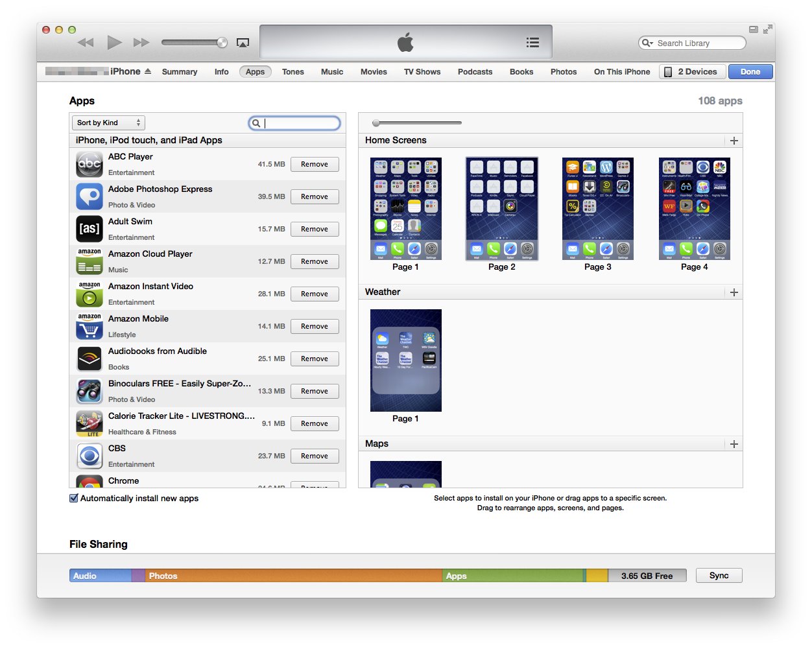
Task: Toggle Automatically install new apps checkbox
Action: pyautogui.click(x=73, y=498)
